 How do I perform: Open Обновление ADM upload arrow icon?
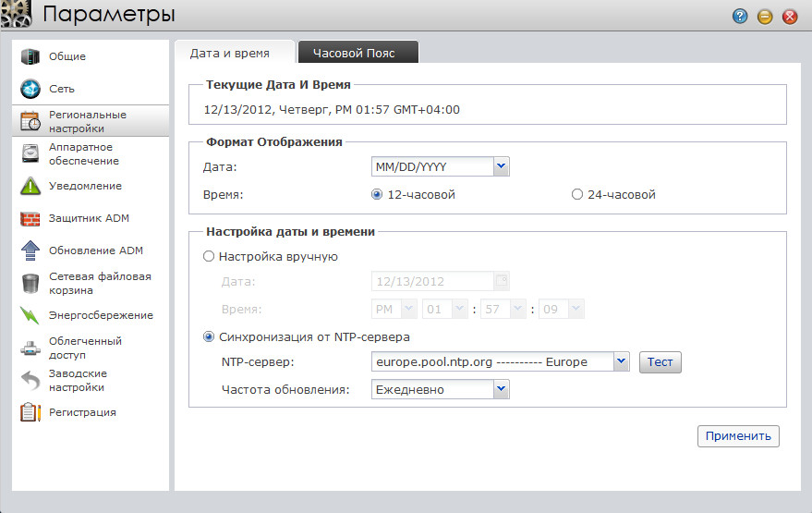[x=30, y=250]
